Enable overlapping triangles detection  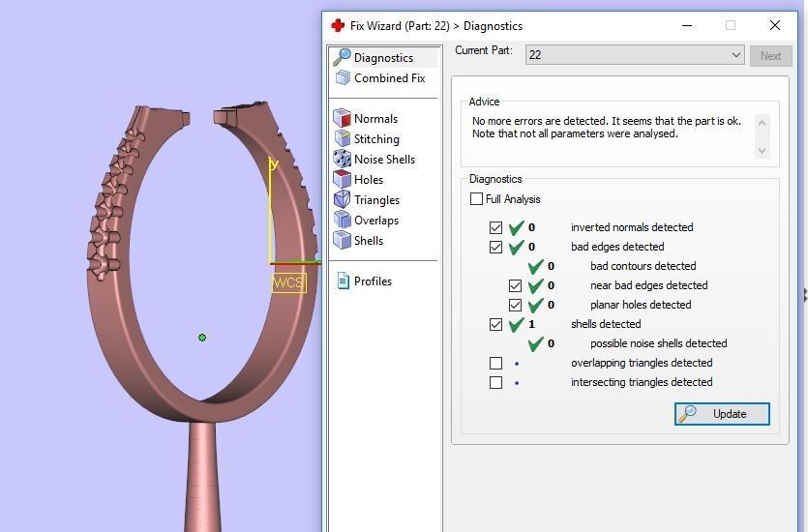[x=495, y=363]
